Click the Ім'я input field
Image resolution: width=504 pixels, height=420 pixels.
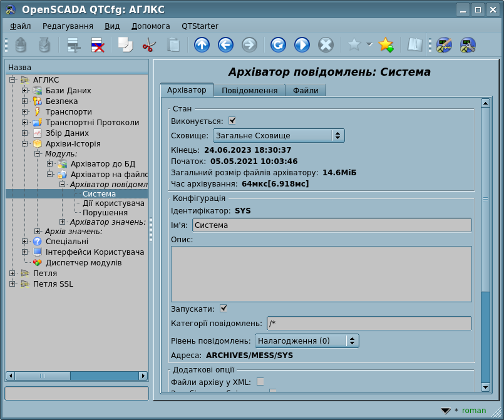click(x=332, y=225)
